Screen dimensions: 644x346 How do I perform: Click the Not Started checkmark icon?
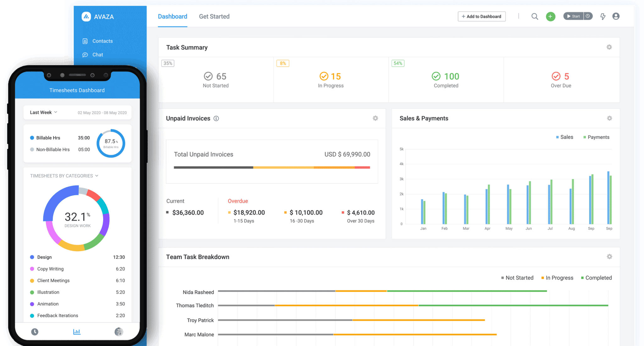(208, 76)
